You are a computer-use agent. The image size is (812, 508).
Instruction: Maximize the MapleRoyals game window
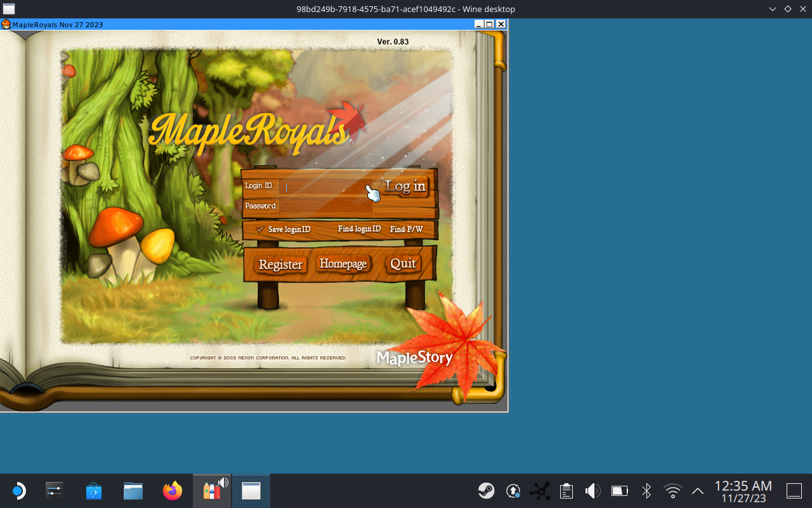489,24
